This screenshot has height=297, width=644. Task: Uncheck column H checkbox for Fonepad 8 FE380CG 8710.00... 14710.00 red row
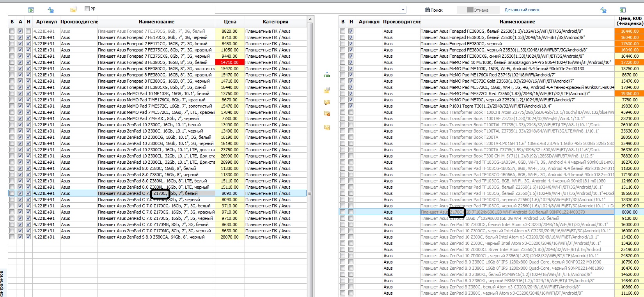pyautogui.click(x=28, y=62)
